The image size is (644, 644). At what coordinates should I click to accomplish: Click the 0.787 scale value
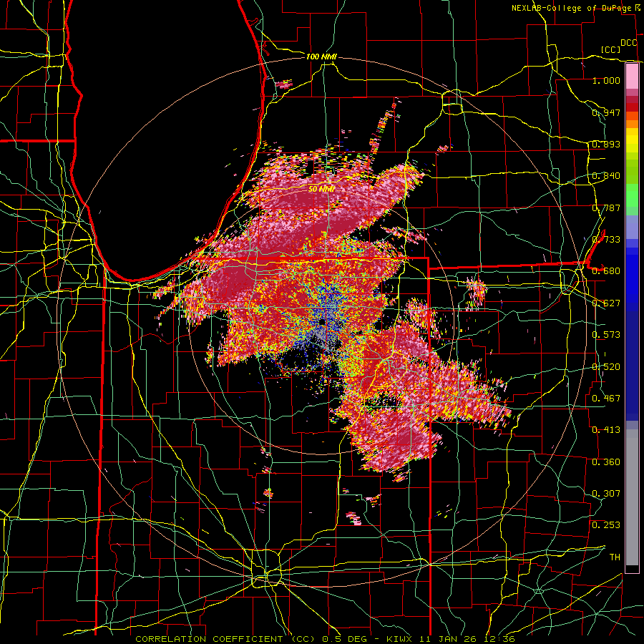point(606,208)
